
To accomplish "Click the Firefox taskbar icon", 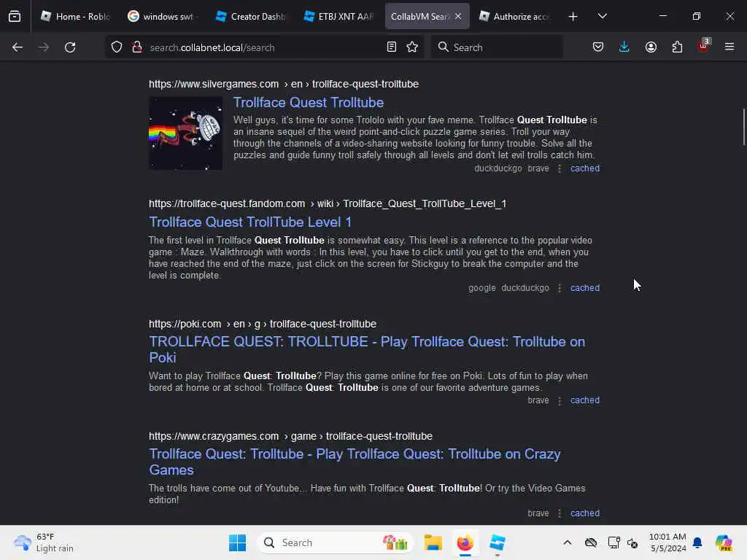I will (465, 542).
